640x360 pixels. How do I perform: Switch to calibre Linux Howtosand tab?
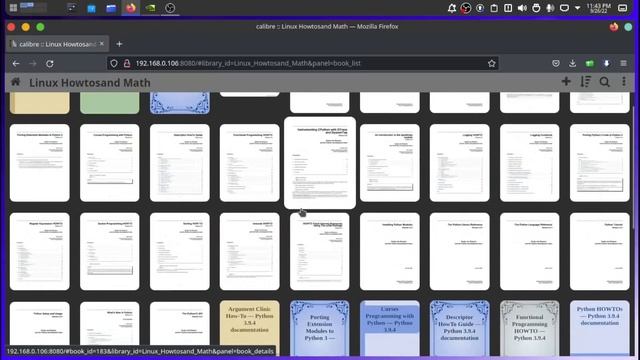tap(57, 44)
